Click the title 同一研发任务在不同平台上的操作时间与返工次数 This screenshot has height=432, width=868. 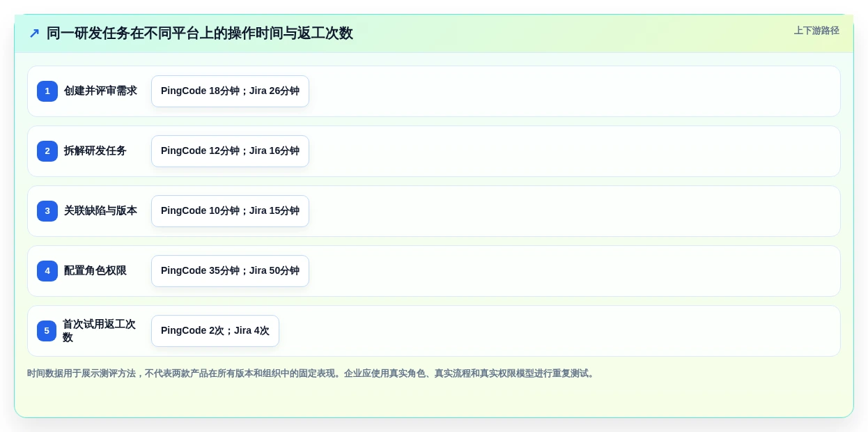[200, 33]
